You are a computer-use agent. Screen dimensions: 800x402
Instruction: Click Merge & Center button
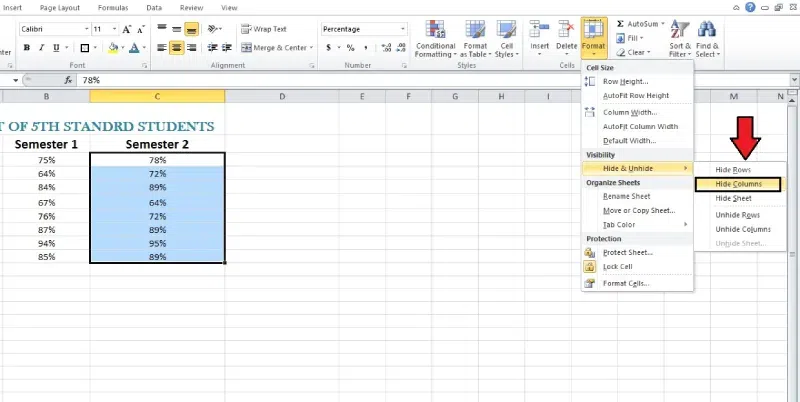click(x=273, y=47)
